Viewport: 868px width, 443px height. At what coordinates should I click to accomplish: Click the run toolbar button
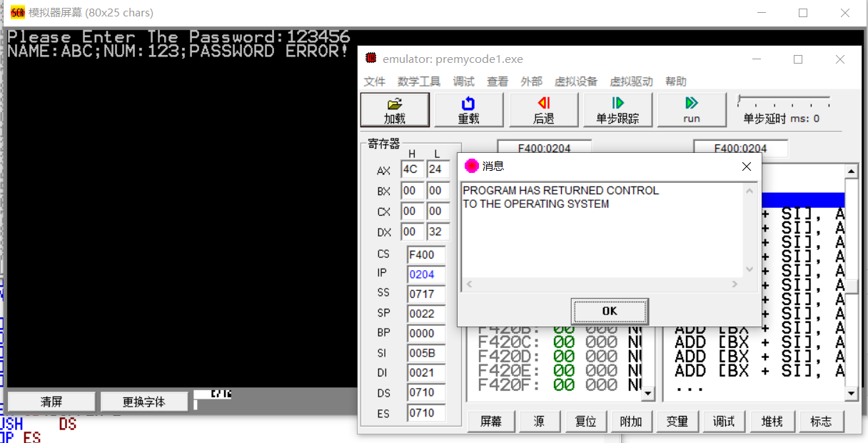[692, 110]
